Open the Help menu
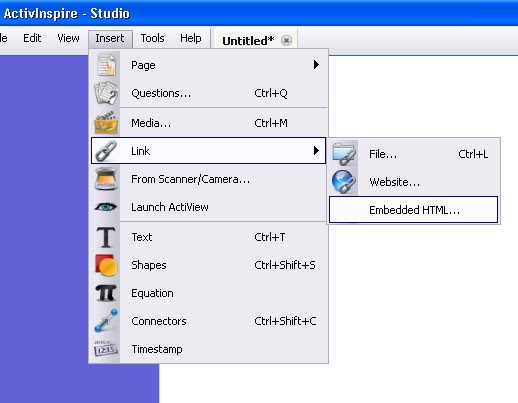The width and height of the screenshot is (518, 403). (x=191, y=38)
